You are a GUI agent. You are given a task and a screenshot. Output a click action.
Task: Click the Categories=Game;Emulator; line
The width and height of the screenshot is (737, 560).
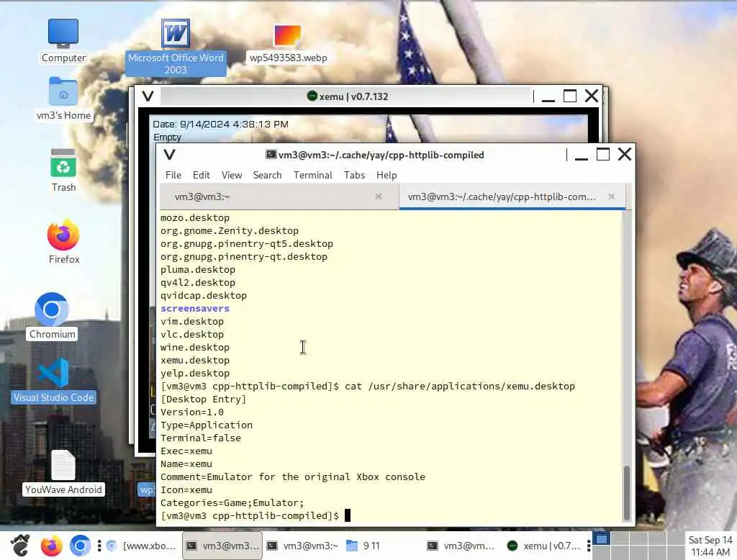click(x=232, y=502)
